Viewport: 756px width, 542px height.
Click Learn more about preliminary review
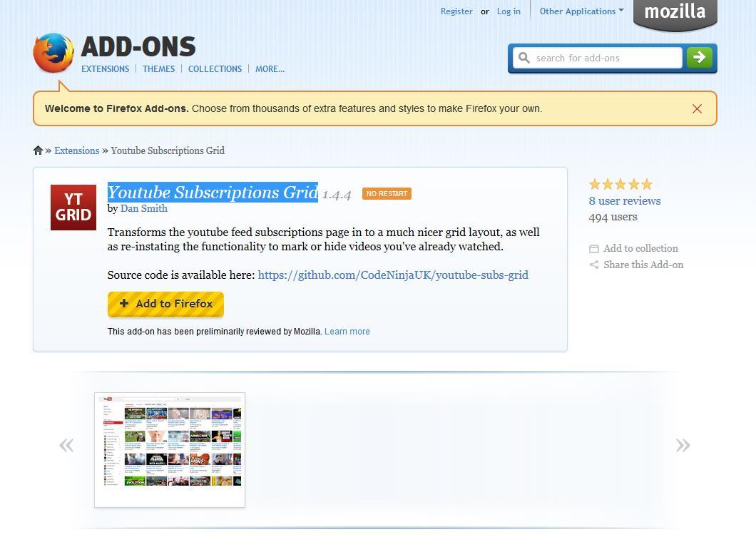click(347, 332)
